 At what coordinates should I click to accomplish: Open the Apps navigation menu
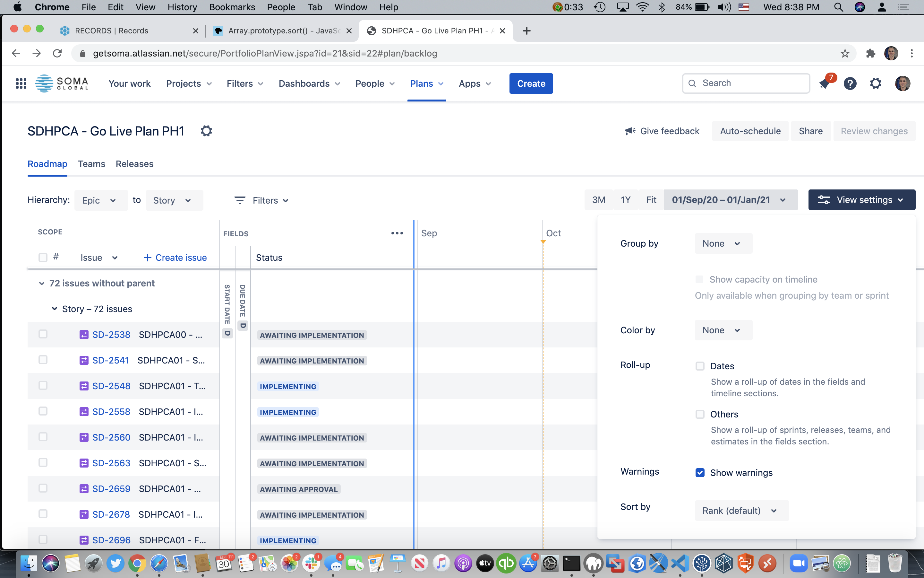coord(475,84)
